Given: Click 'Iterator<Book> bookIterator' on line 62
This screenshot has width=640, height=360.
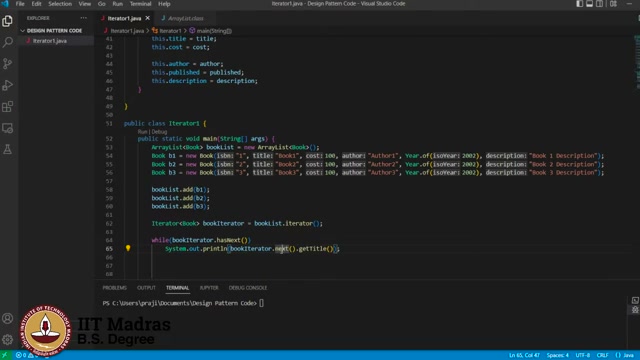Looking at the screenshot, I should (198, 223).
